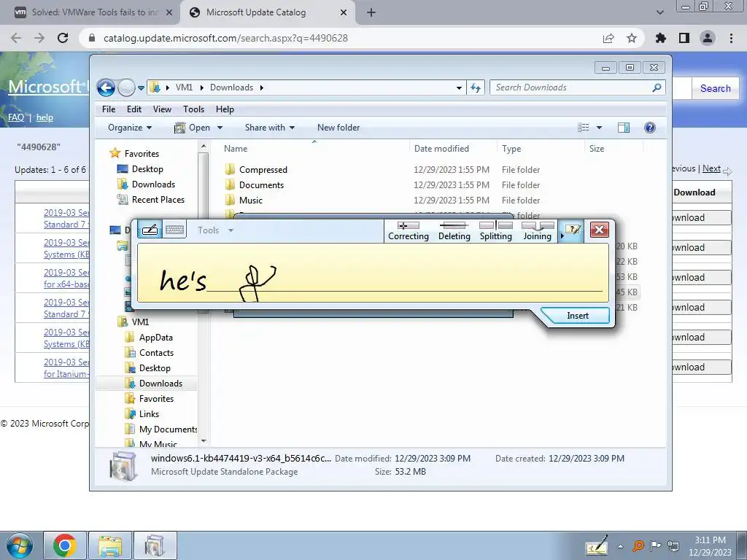
Task: Click Next link in catalog results
Action: [711, 168]
